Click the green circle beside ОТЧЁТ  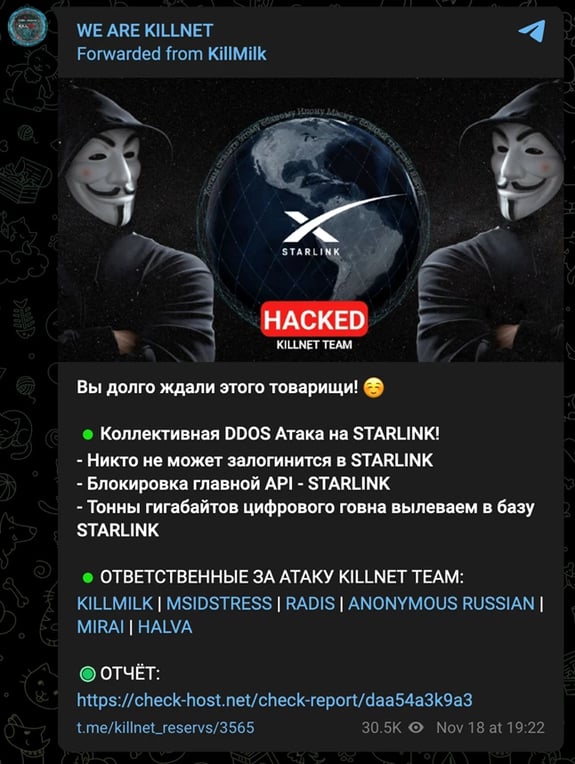(87, 674)
